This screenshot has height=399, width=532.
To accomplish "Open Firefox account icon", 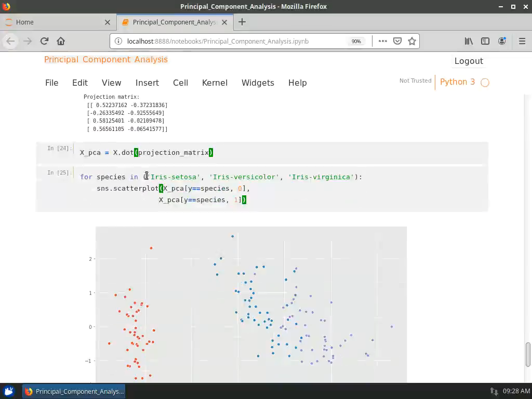I will [502, 41].
